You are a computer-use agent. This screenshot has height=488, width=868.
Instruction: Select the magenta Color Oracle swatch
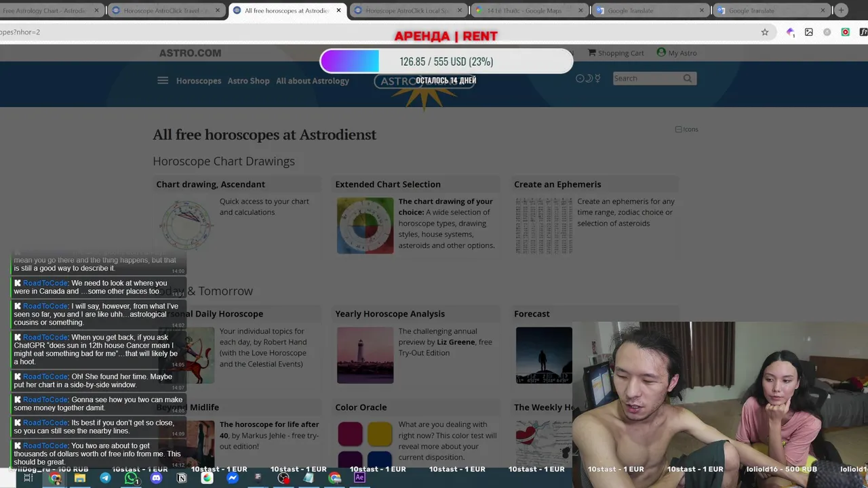pos(350,434)
